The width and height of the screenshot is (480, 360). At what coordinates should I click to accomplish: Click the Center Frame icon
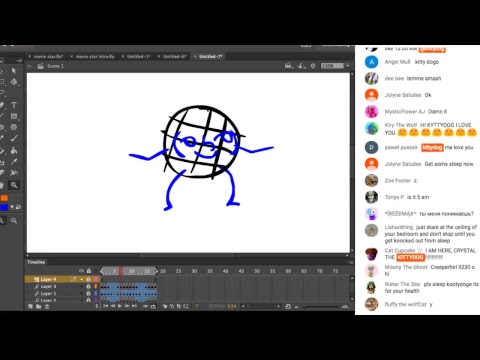point(146,306)
